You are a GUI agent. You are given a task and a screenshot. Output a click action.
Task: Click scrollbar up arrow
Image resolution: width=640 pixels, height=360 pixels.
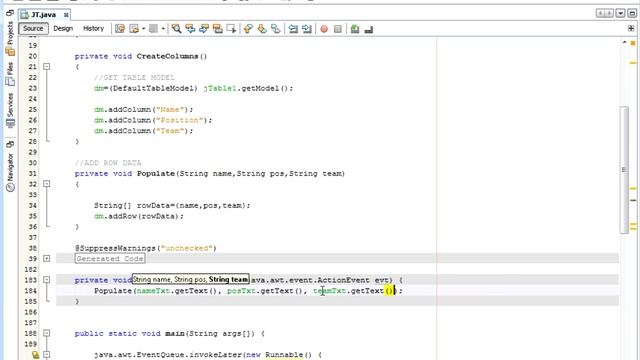624,42
